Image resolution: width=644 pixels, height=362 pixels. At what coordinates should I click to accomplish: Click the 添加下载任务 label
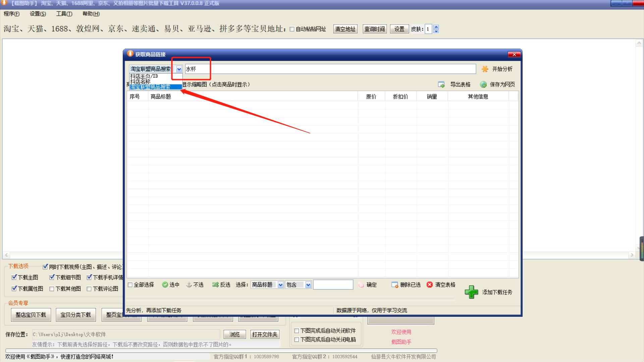[497, 292]
